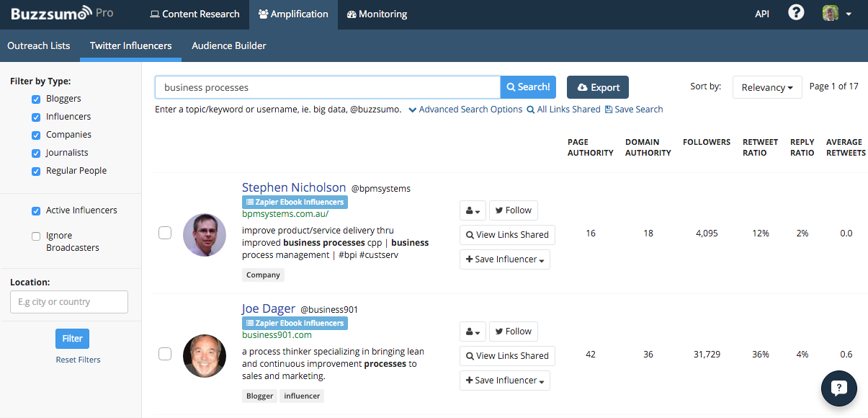Open the BuzzSumo Pro logo home
Viewport: 868px width, 418px height.
(x=61, y=14)
